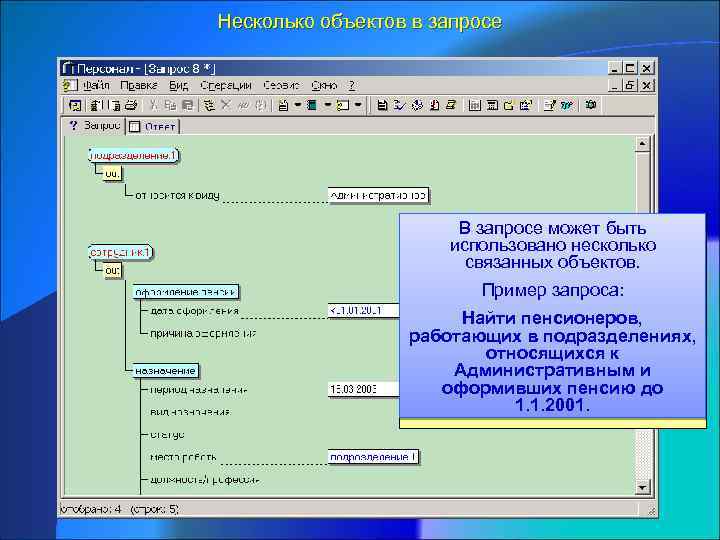720x540 pixels.
Task: Open the Файл menu
Action: [x=97, y=85]
